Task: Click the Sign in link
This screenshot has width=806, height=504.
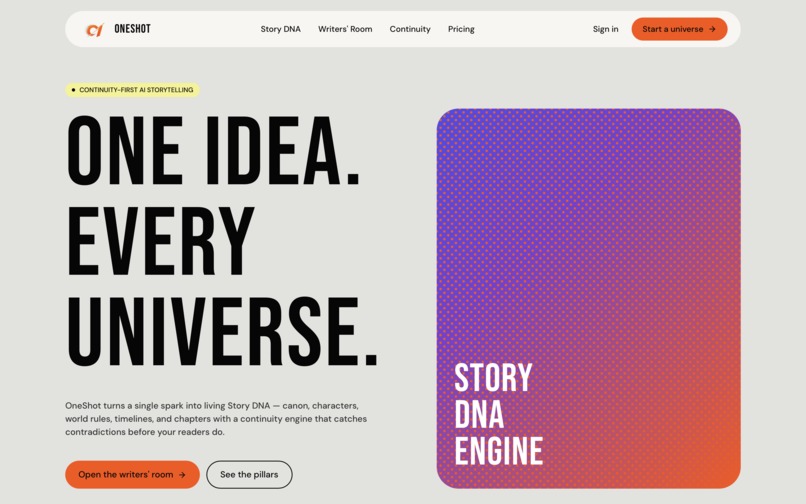Action: point(605,29)
